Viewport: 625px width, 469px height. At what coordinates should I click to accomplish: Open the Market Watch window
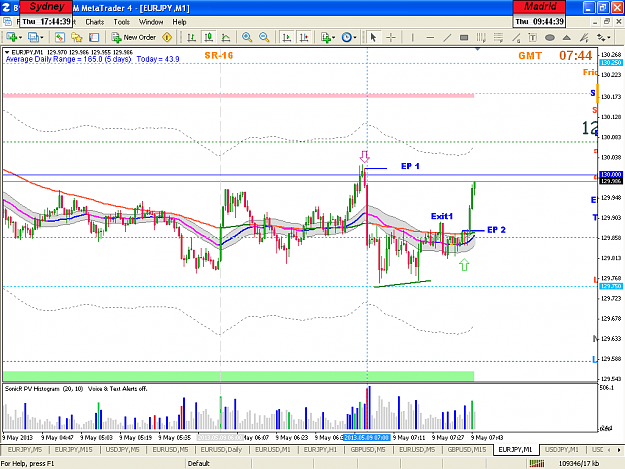click(x=60, y=37)
